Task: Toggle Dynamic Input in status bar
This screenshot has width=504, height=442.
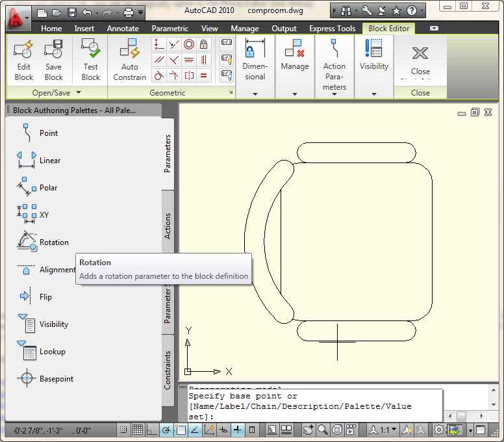Action: [223, 430]
